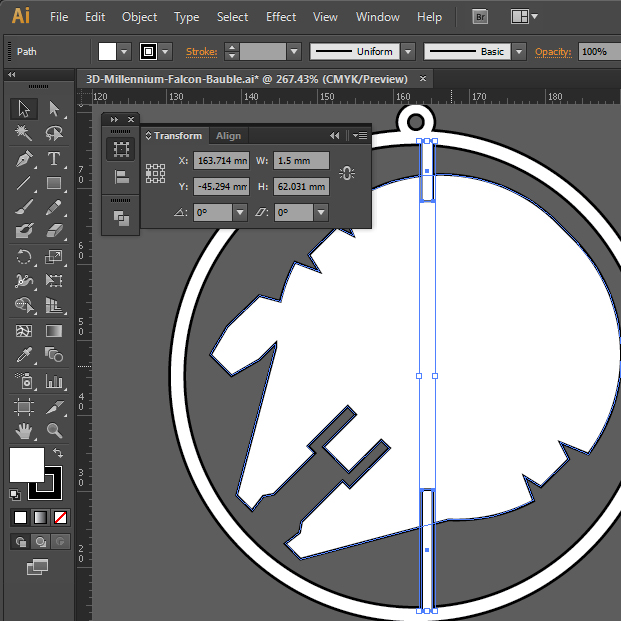Swap fill and stroke colors
Viewport: 621px width, 621px height.
58,452
